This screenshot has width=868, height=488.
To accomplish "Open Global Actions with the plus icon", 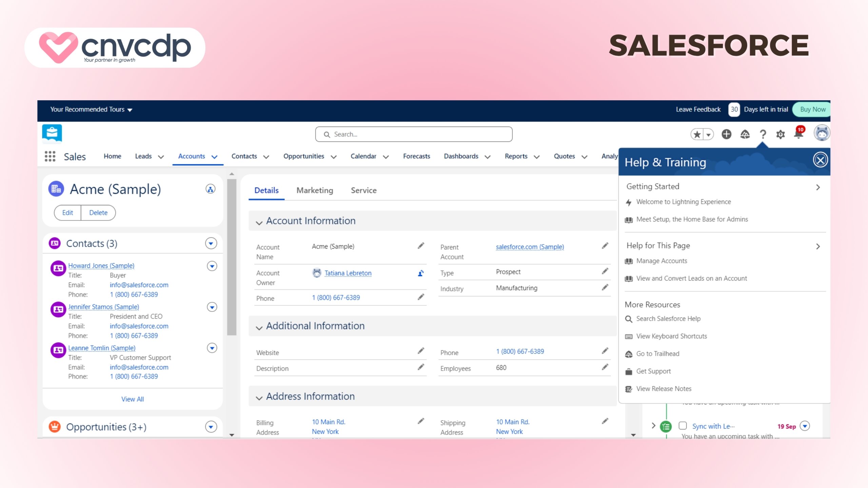I will [x=727, y=134].
